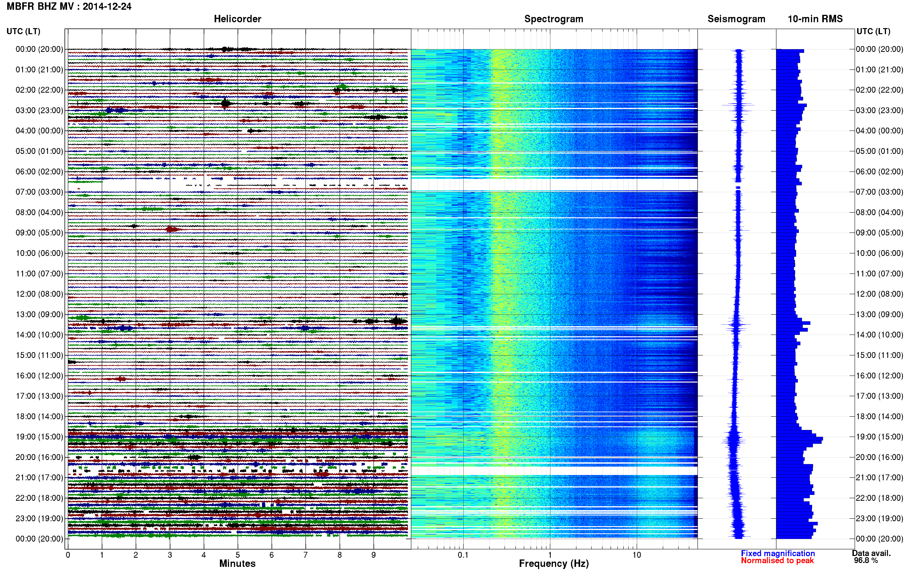Screen dimensions: 924x578
Task: Click '04:00 (00:00)' on the left time axis
Action: coord(39,131)
